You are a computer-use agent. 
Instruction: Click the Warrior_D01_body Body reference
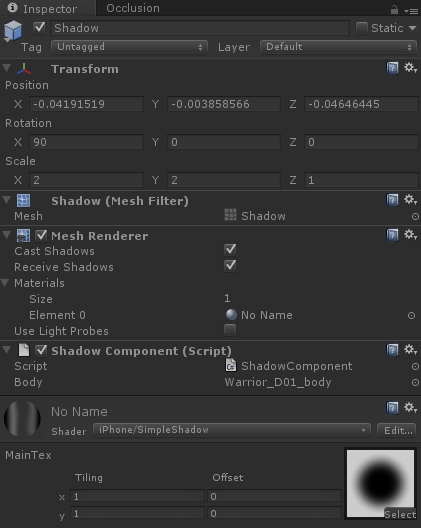click(278, 382)
